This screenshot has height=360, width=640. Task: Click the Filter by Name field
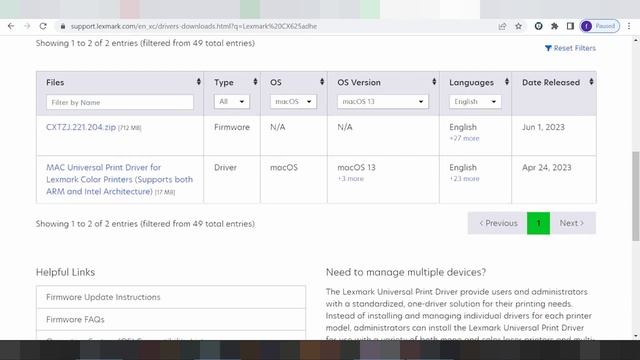pos(120,102)
